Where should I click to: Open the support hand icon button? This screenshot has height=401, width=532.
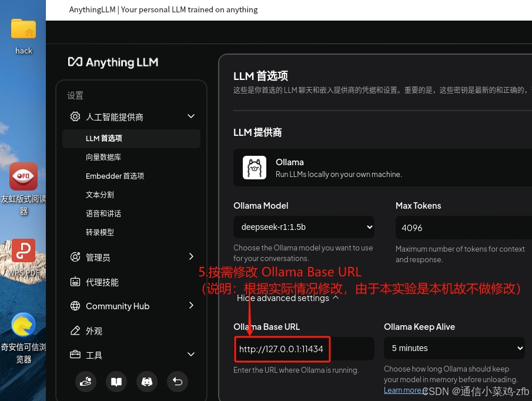click(85, 382)
